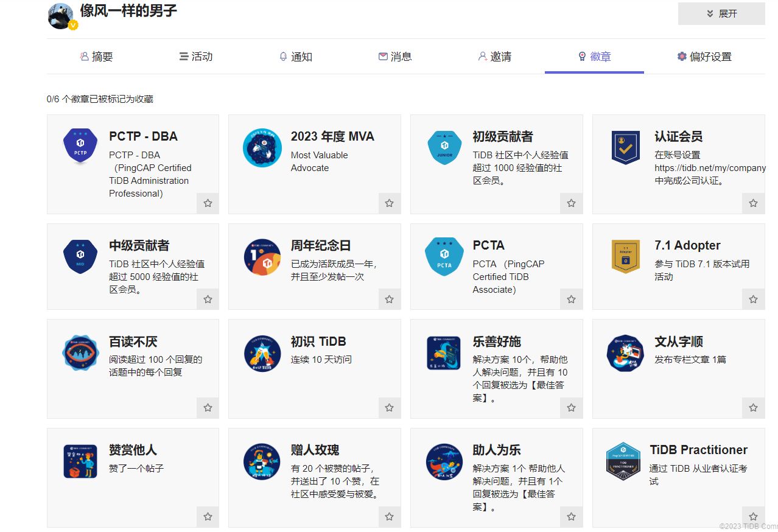
Task: Go to the 消息 tab
Action: point(395,57)
